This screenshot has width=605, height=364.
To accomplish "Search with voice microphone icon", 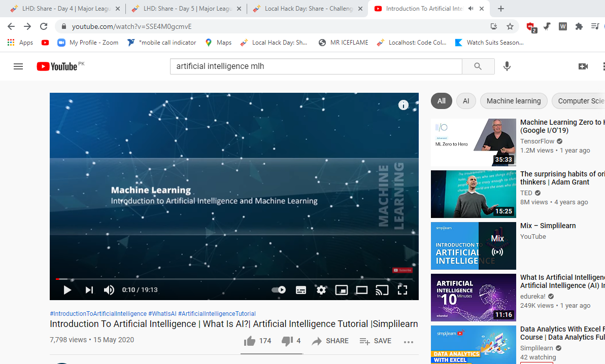I will [507, 66].
